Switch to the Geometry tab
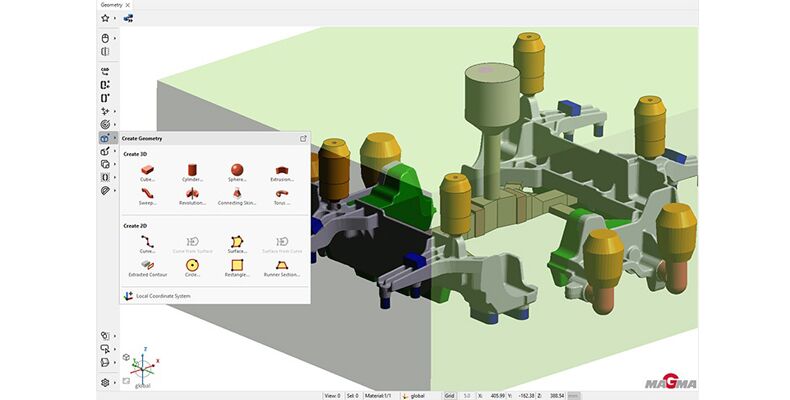The width and height of the screenshot is (790, 400). point(112,5)
